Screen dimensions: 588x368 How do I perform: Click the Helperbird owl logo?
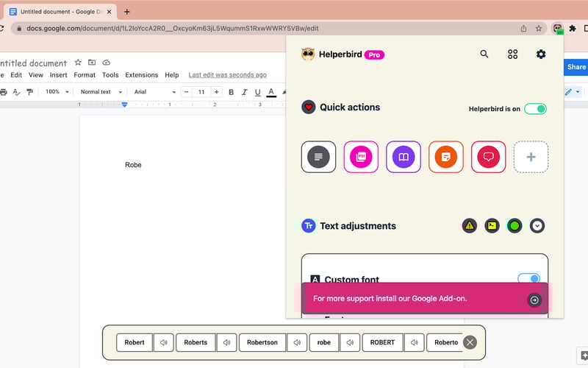[308, 54]
